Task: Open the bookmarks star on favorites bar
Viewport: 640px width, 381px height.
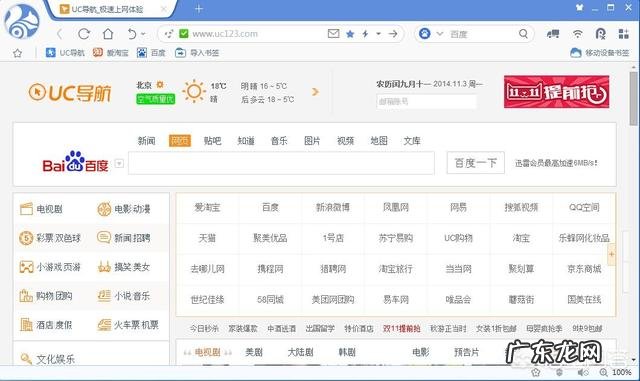Action: click(x=17, y=53)
